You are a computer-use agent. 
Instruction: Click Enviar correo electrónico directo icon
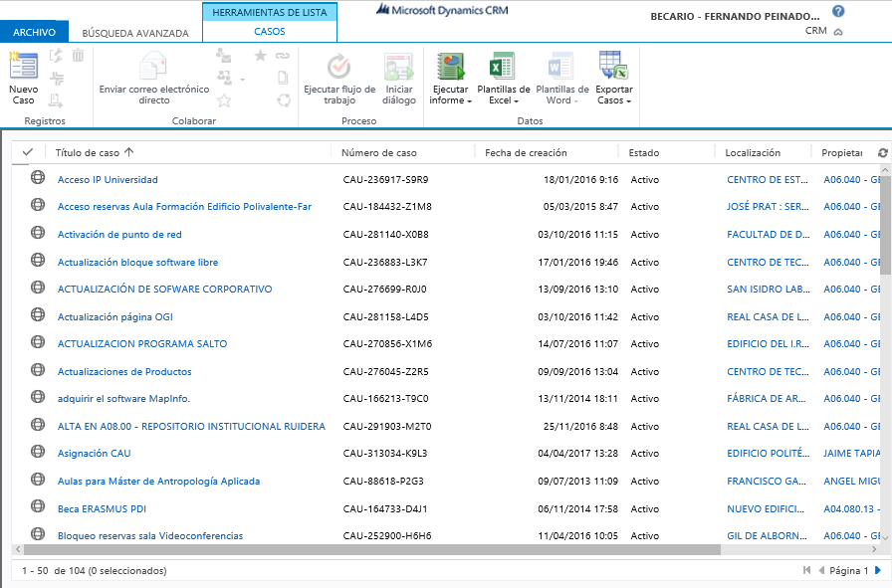coord(154,68)
